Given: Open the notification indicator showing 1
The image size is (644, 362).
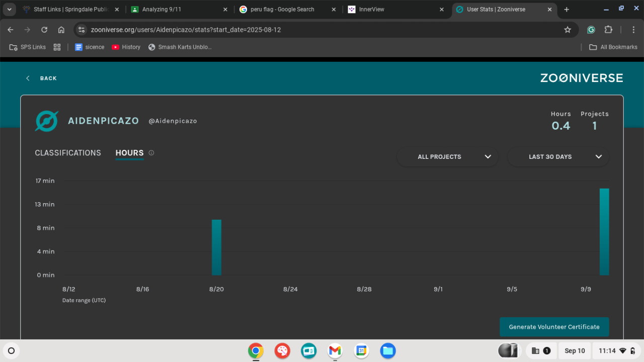Looking at the screenshot, I should (x=541, y=350).
